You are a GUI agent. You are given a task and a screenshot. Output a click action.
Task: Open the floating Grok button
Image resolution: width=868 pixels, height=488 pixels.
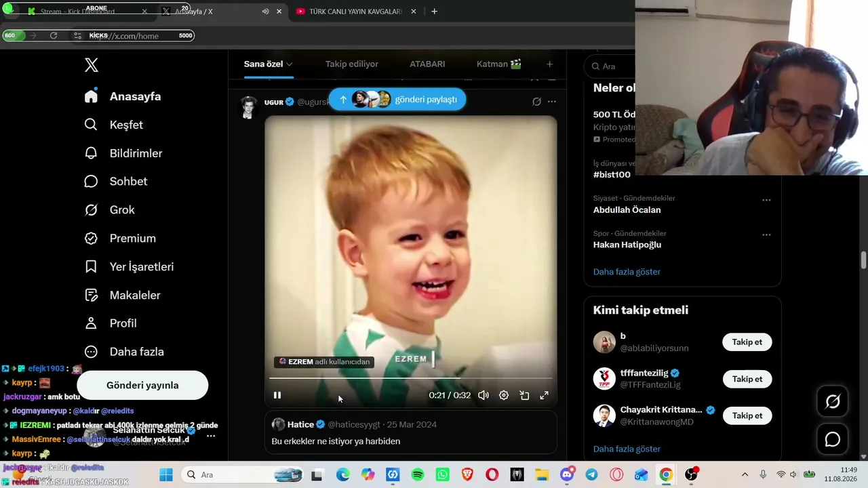coord(833,402)
